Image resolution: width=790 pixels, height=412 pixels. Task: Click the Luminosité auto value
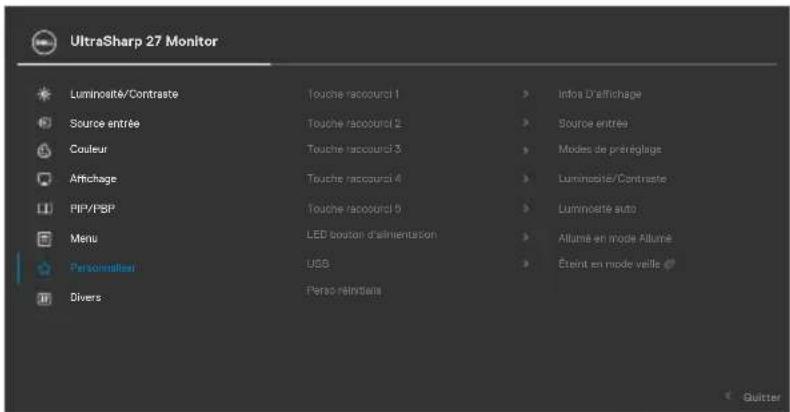click(597, 209)
